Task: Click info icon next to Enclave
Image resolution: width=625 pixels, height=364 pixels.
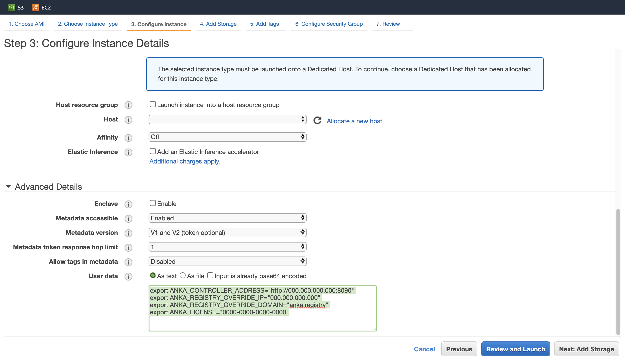Action: tap(128, 204)
